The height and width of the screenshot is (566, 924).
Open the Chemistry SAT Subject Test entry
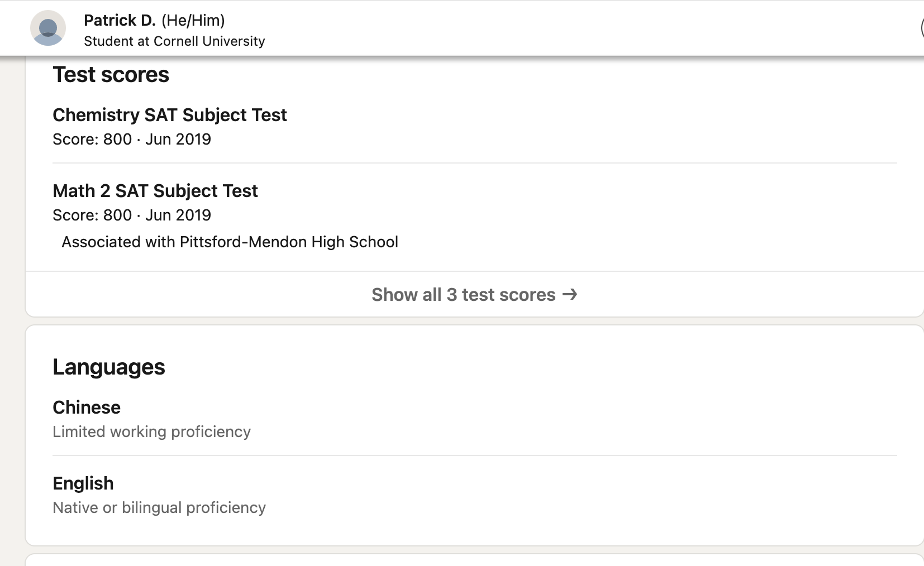pyautogui.click(x=169, y=115)
